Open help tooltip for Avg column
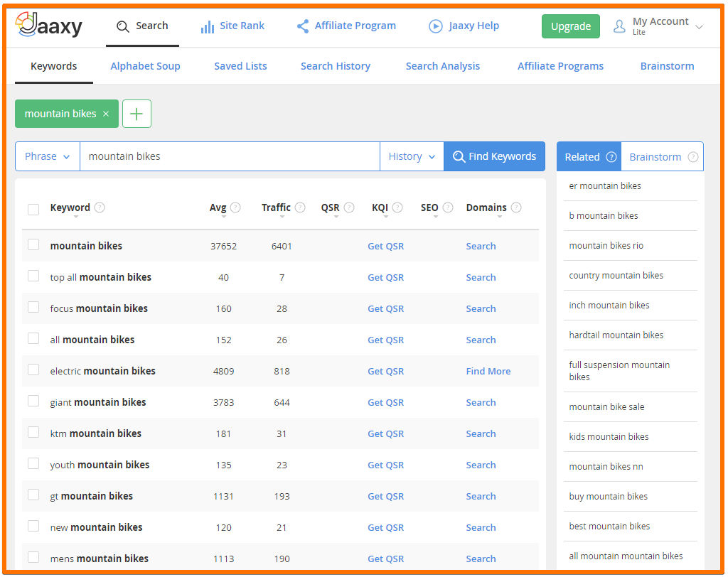 tap(235, 207)
